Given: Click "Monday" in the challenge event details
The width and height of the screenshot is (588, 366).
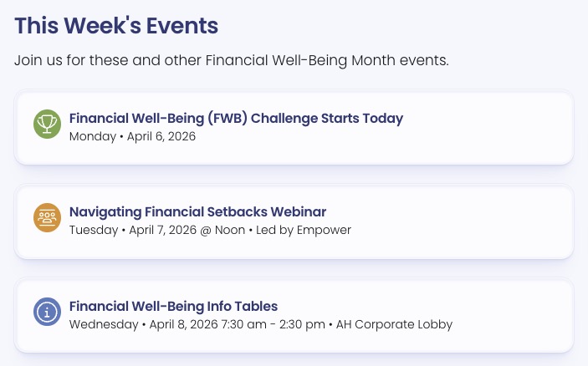Looking at the screenshot, I should 92,136.
